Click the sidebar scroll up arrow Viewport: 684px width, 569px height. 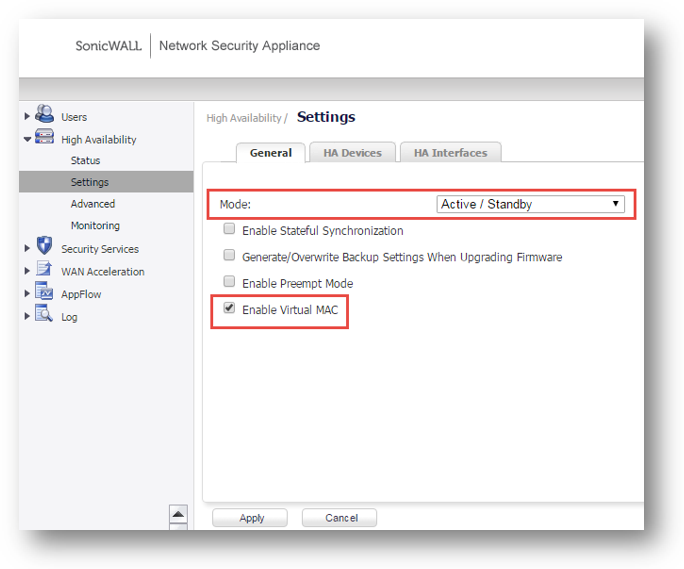178,514
